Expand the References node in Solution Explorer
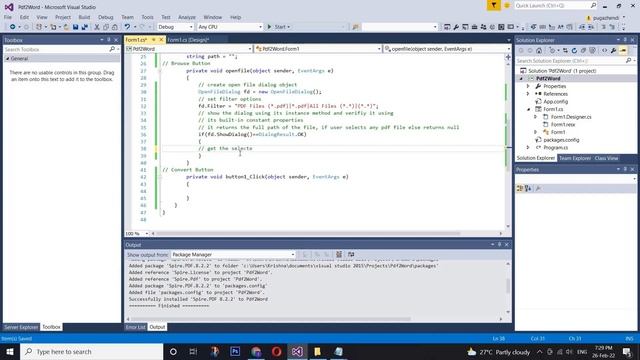This screenshot has height=360, width=640. (x=528, y=94)
